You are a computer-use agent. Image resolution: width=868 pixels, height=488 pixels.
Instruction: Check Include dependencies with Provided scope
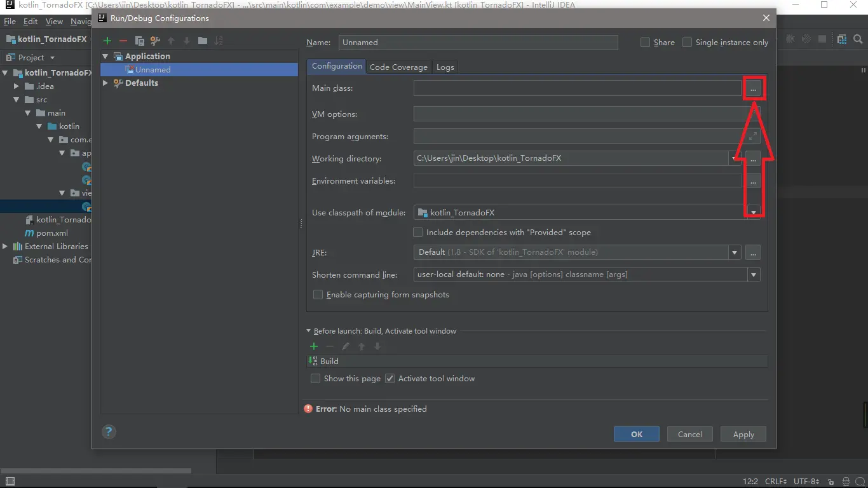[417, 233]
